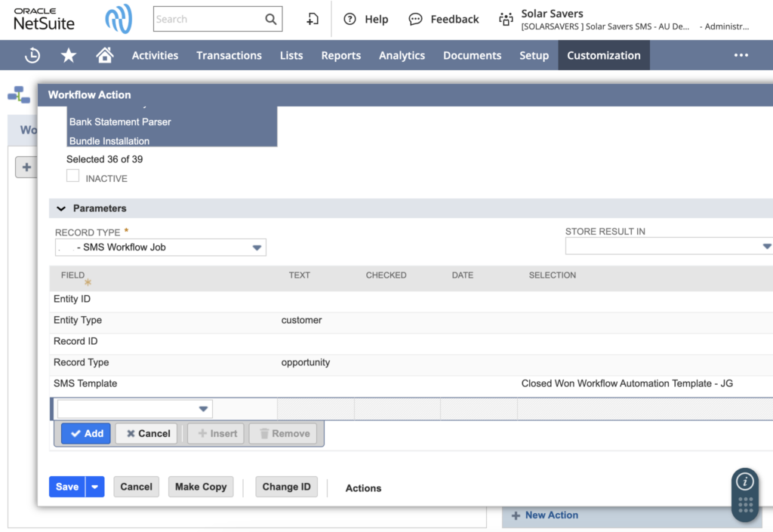Screen dimensions: 773x532
Task: Click the sublist Cancel button
Action: [147, 433]
